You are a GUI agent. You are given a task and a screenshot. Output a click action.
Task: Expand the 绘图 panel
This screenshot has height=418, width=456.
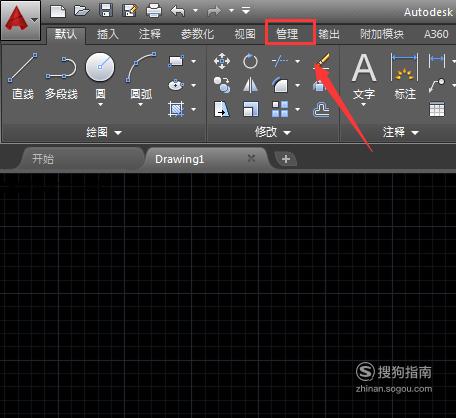coord(104,133)
